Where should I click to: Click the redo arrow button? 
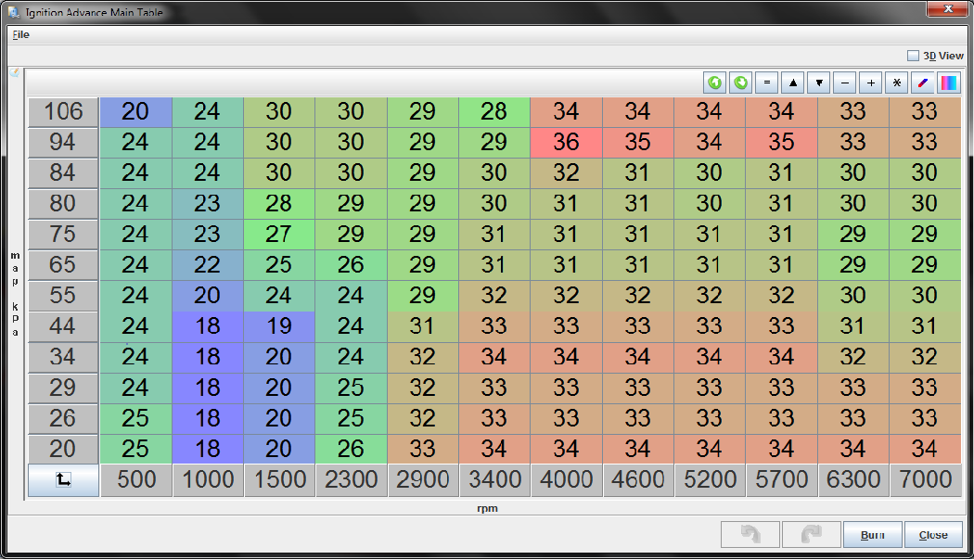click(812, 535)
